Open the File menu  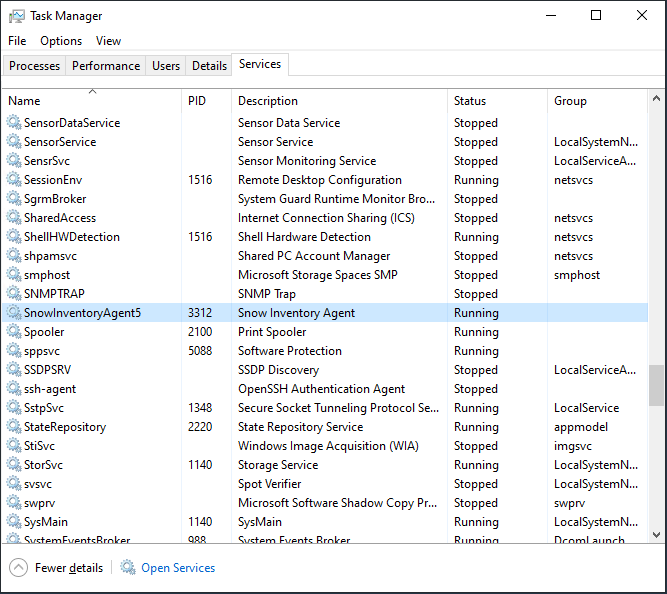(17, 41)
